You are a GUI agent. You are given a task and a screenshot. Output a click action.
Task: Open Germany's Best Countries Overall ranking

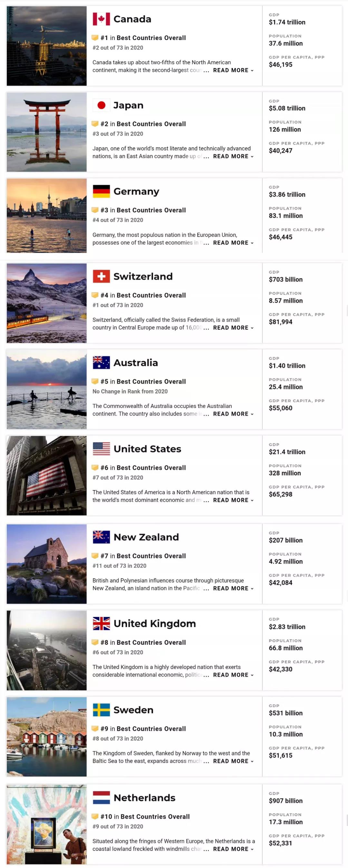point(151,210)
